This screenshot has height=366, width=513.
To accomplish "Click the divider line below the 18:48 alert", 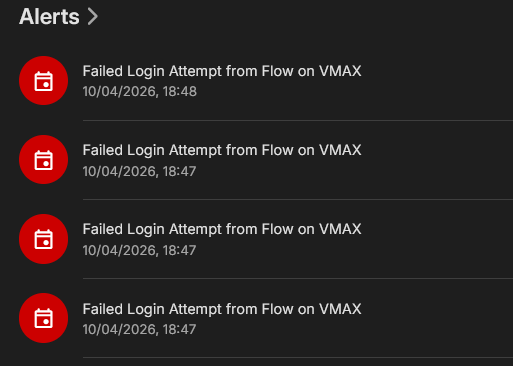I will (298, 120).
